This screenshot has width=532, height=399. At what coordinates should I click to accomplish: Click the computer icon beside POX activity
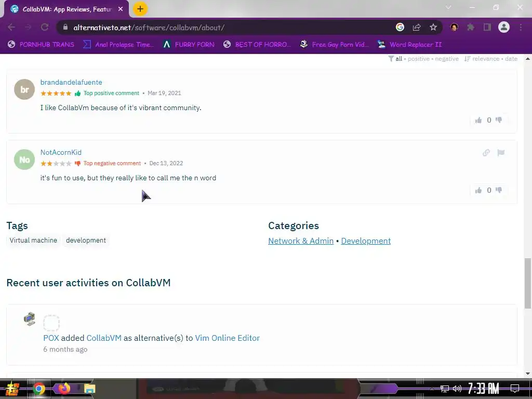pos(30,319)
